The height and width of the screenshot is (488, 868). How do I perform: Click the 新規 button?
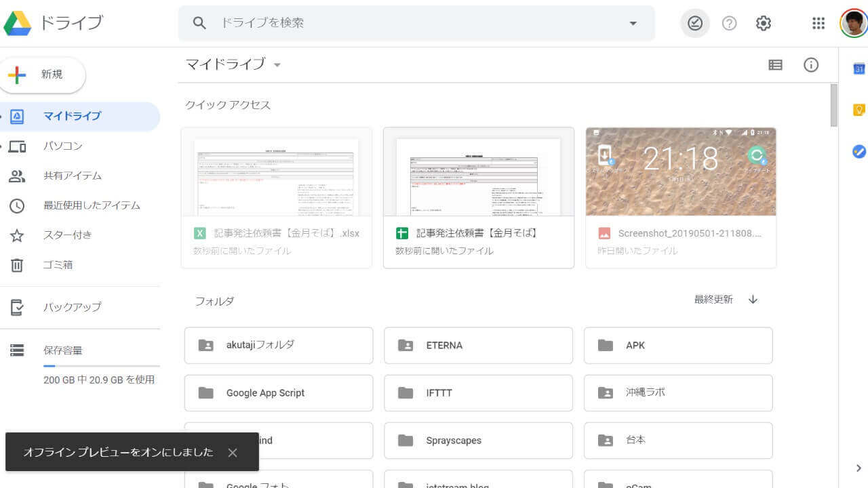tap(43, 75)
